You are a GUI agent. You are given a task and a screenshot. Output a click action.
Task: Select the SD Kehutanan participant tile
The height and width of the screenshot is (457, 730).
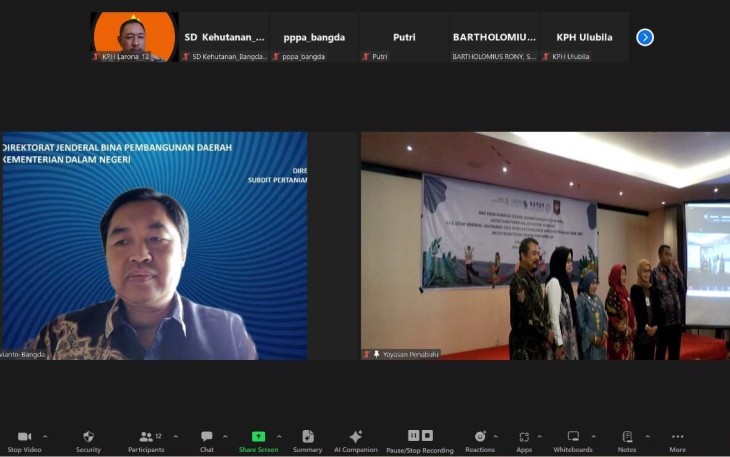[x=224, y=37]
